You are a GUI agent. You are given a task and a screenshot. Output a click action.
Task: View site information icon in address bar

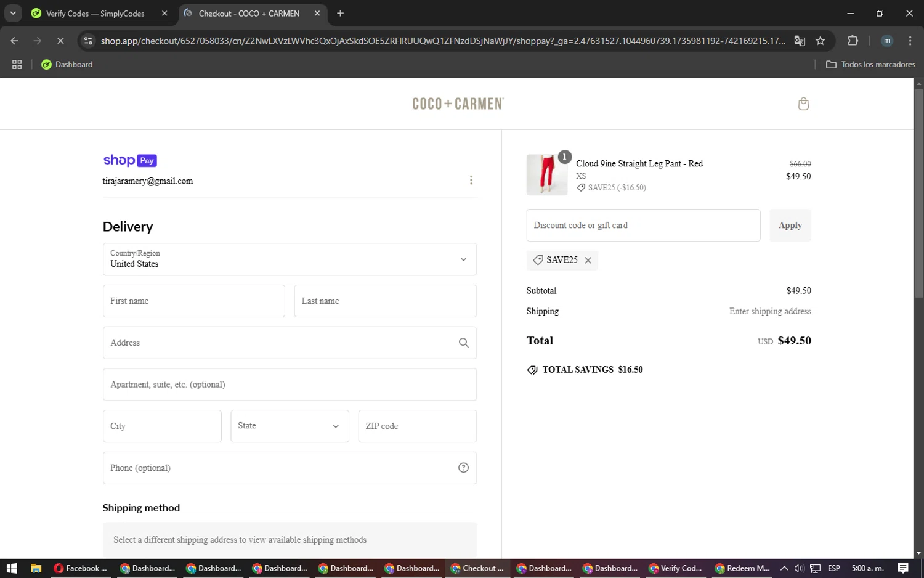pos(88,41)
